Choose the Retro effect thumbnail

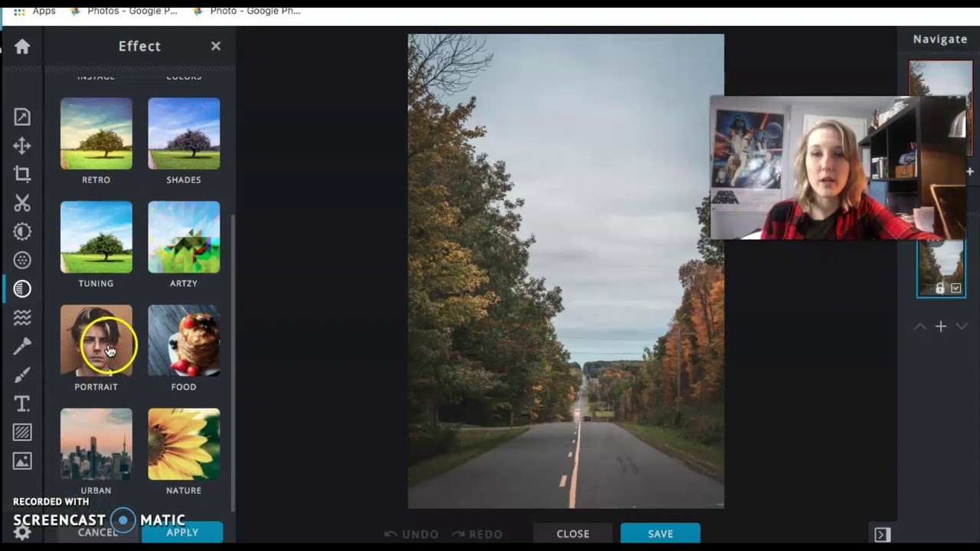point(96,133)
